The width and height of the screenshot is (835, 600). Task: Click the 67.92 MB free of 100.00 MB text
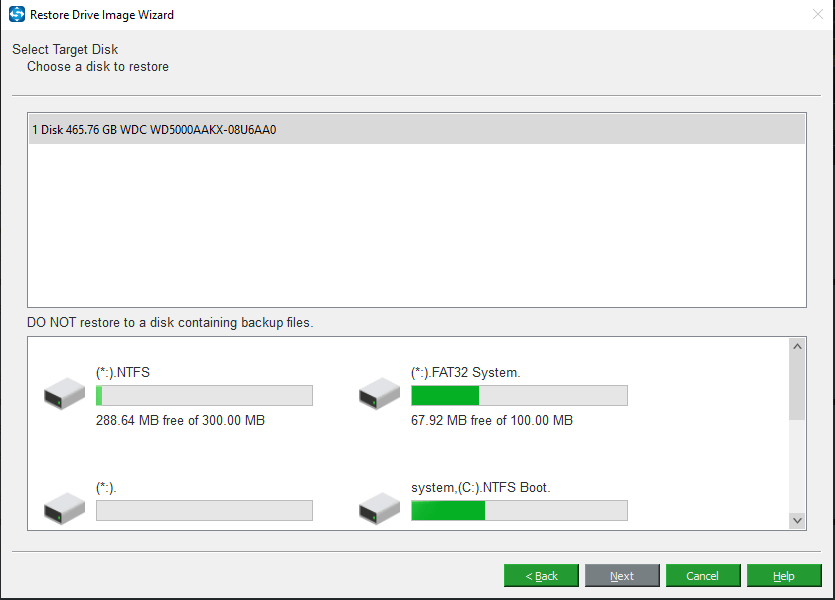(492, 420)
